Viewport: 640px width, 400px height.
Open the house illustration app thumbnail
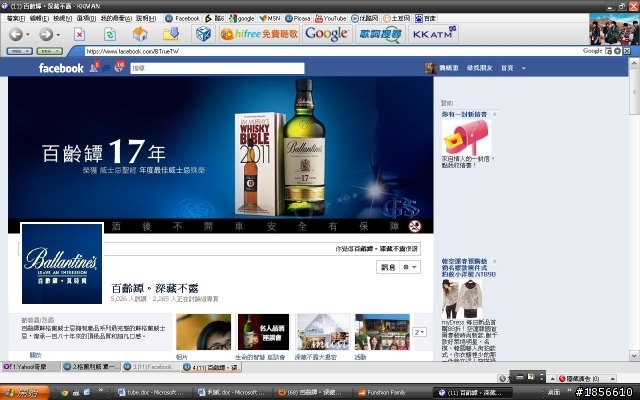pos(323,332)
